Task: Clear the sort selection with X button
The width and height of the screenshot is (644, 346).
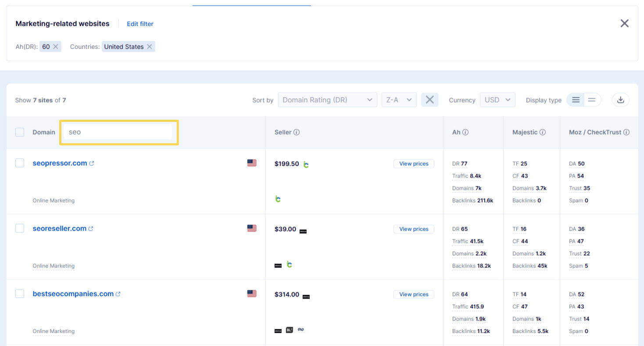Action: coord(429,100)
